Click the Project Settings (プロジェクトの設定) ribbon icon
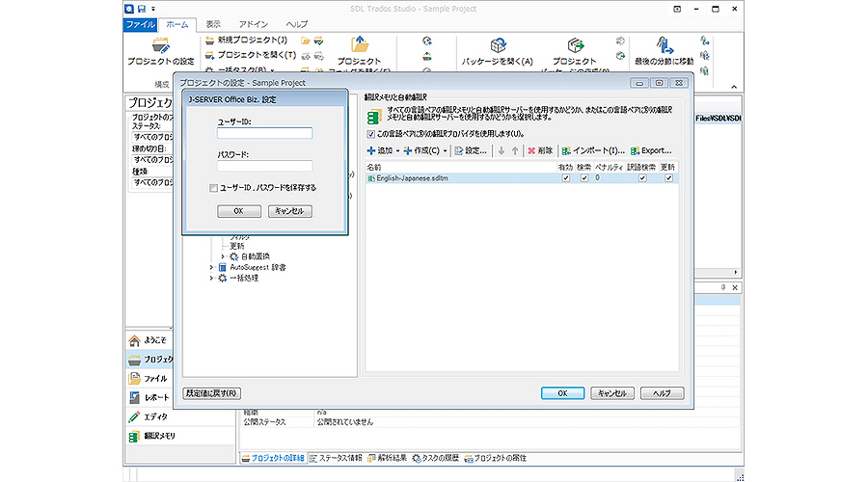 tap(160, 45)
